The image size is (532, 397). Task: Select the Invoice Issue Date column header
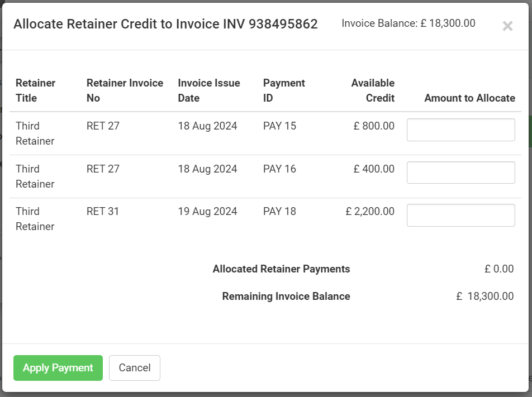coord(209,90)
